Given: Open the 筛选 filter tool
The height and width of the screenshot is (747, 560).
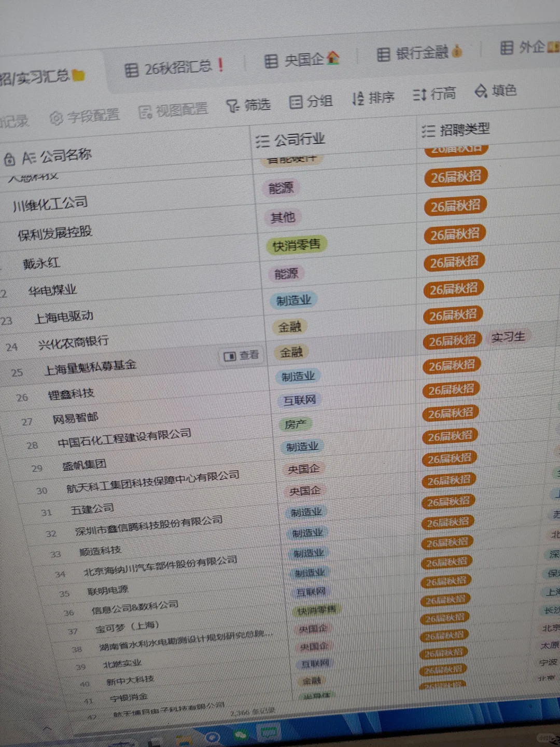Looking at the screenshot, I should point(248,105).
